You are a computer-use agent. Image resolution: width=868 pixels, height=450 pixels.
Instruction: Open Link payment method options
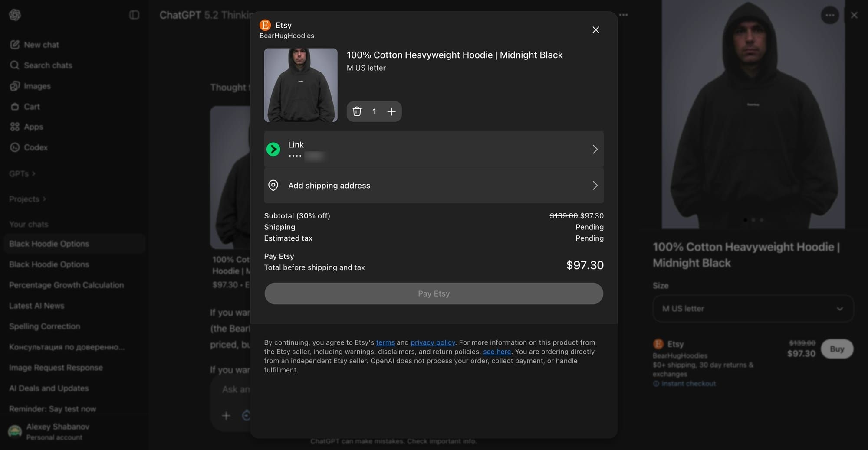point(433,149)
